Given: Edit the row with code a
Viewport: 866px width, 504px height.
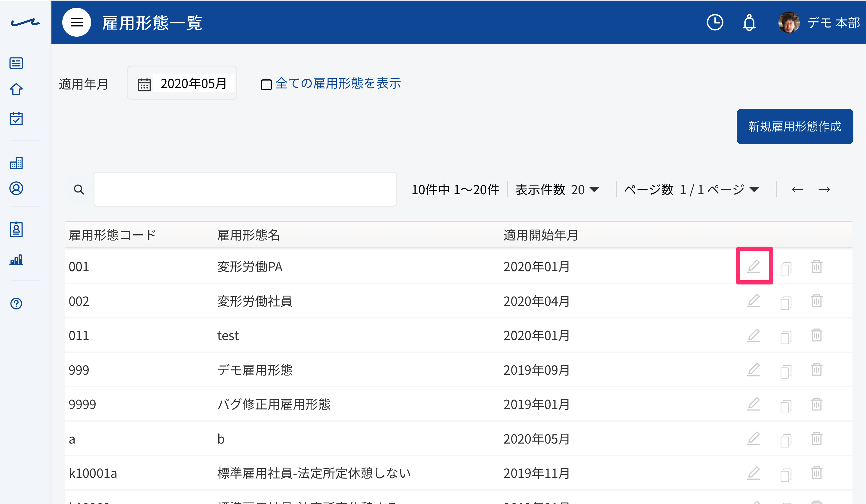Looking at the screenshot, I should coord(754,438).
